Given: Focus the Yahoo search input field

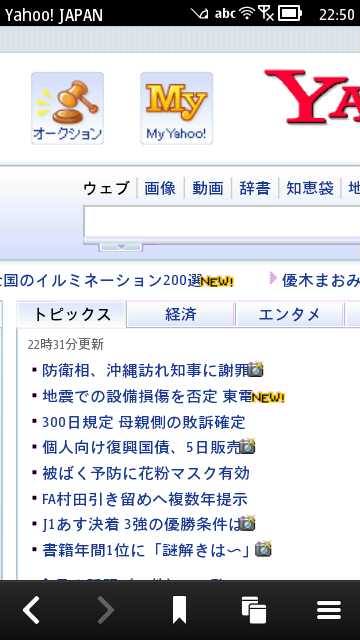Looking at the screenshot, I should 222,224.
